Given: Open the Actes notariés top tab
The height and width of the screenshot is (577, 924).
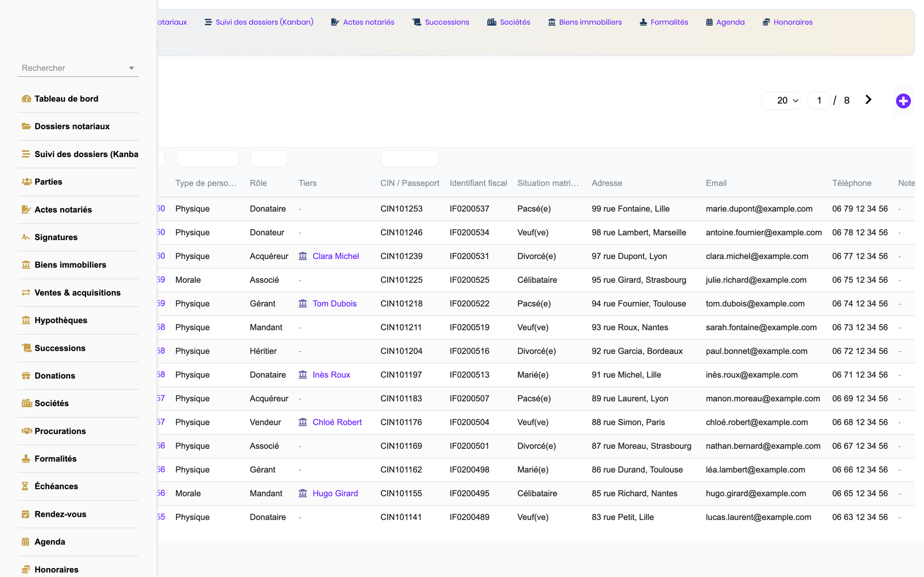Looking at the screenshot, I should (x=363, y=22).
